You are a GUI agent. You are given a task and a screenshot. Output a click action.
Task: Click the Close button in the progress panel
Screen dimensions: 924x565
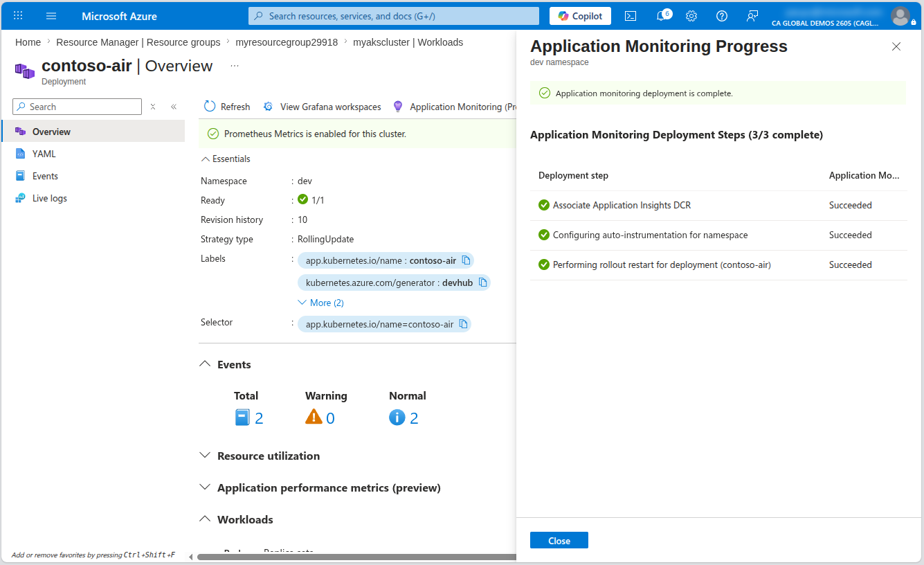pos(559,541)
